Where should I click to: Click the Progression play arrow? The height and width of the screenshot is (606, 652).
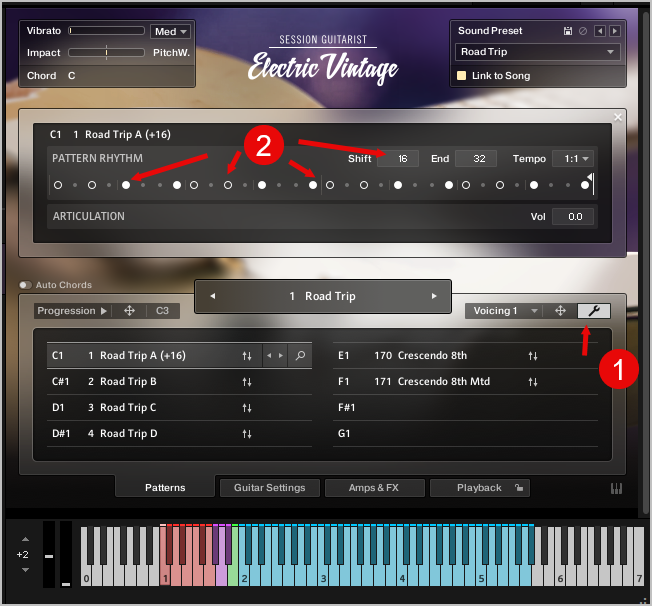click(x=104, y=311)
